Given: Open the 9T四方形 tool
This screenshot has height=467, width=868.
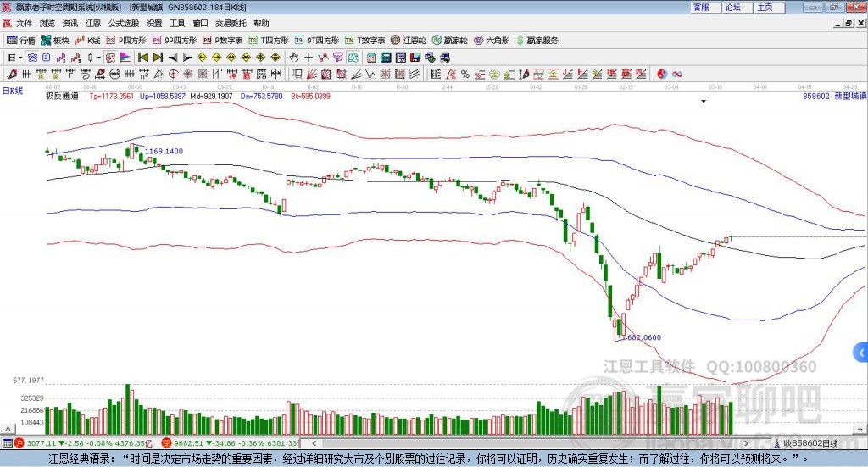Looking at the screenshot, I should point(317,41).
